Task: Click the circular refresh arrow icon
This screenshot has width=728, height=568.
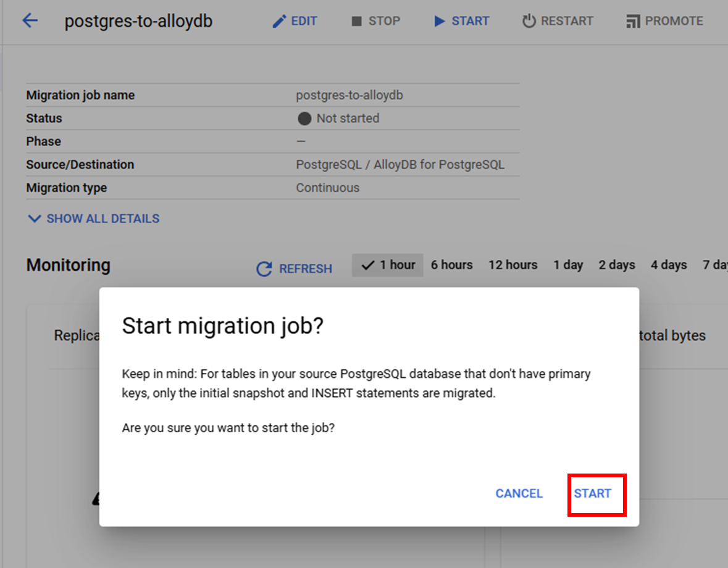Action: (x=264, y=269)
